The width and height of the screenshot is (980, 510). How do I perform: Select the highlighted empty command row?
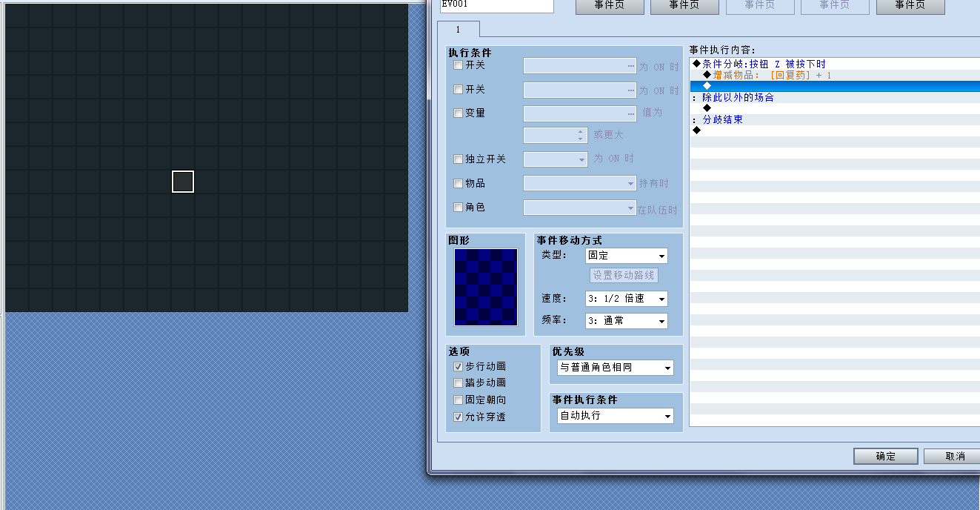(x=835, y=86)
